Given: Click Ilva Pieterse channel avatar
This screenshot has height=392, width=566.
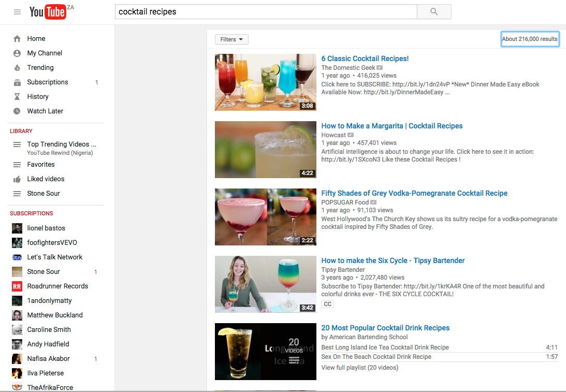Looking at the screenshot, I should [x=17, y=373].
